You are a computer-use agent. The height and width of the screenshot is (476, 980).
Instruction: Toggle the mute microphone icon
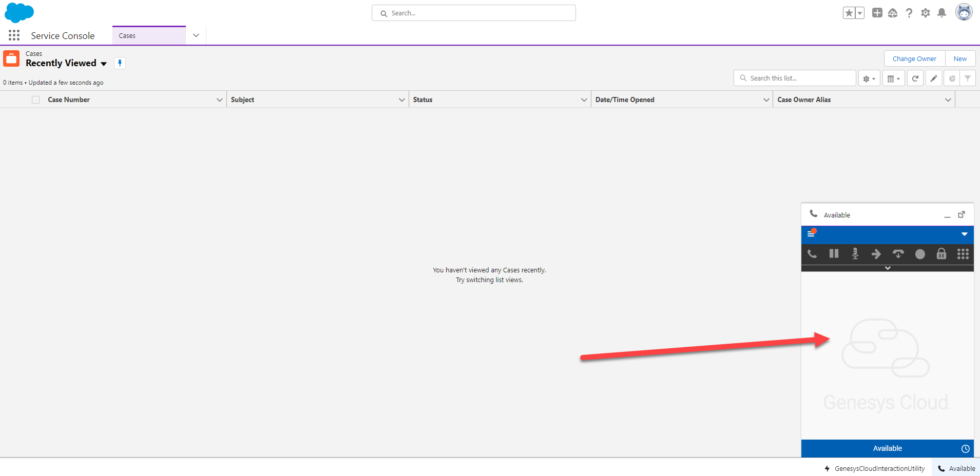click(x=855, y=254)
